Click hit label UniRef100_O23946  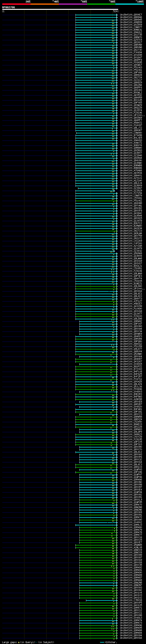[x=131, y=156]
